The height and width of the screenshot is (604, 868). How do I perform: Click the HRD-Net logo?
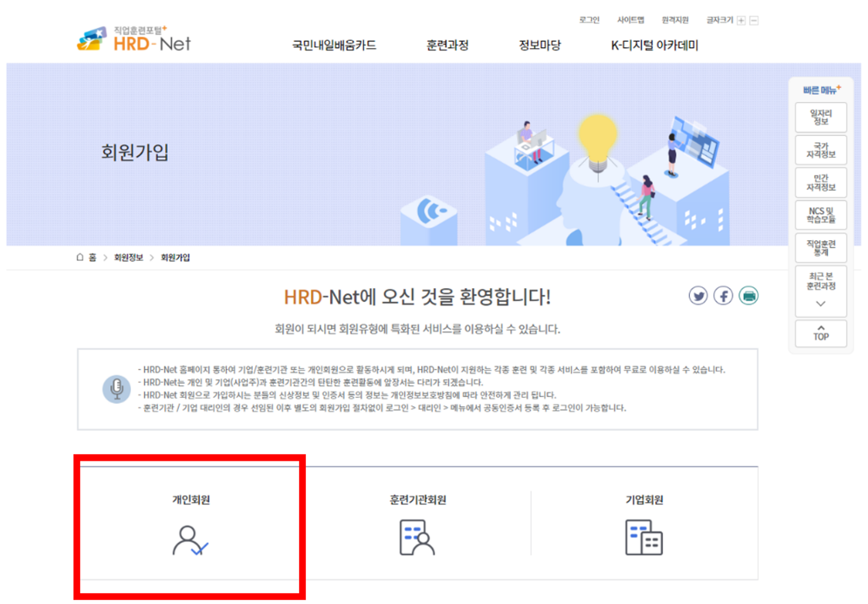tap(134, 40)
